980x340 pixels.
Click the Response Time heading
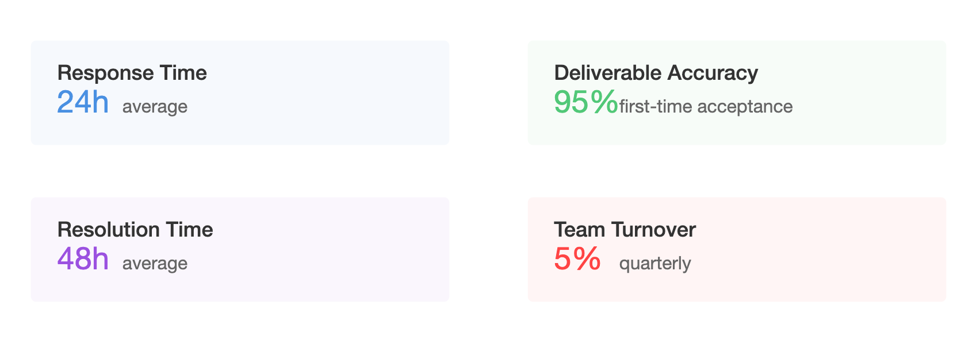pos(132,73)
